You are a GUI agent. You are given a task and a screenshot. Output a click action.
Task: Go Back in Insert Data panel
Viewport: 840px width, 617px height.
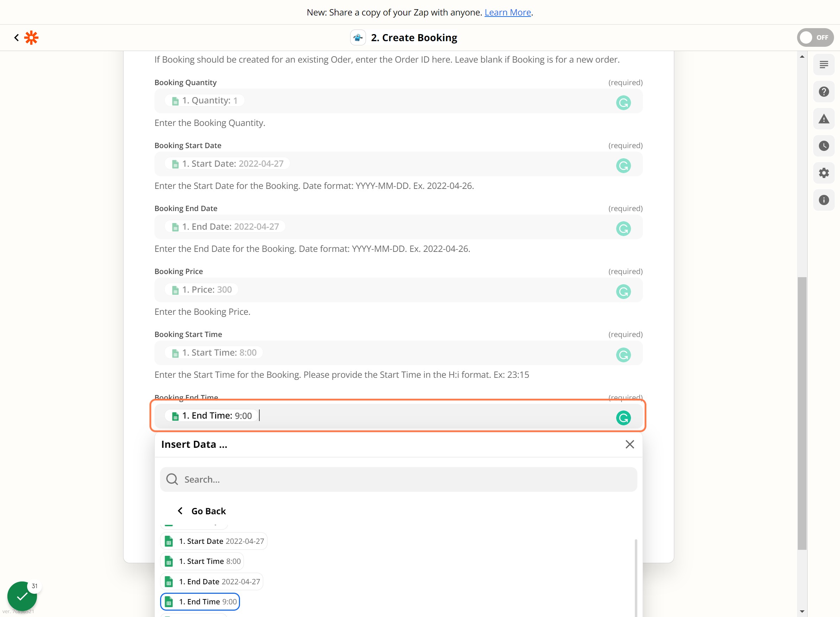tap(201, 511)
